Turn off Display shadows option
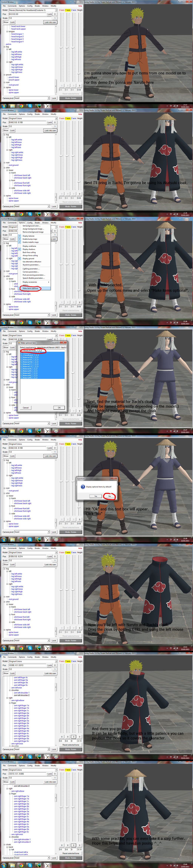 29,249
